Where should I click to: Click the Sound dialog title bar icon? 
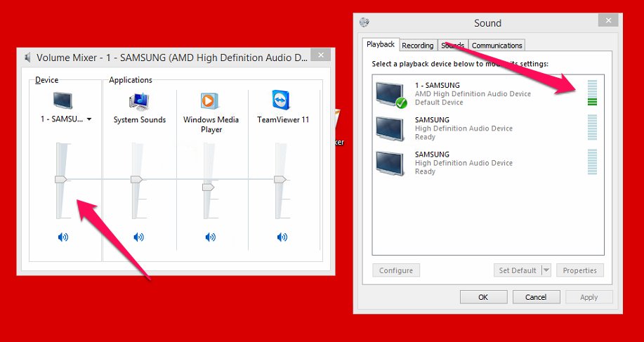pyautogui.click(x=364, y=22)
